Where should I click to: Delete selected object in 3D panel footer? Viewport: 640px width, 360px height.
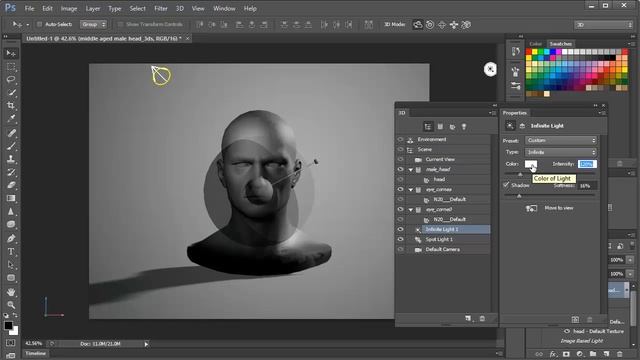482,318
